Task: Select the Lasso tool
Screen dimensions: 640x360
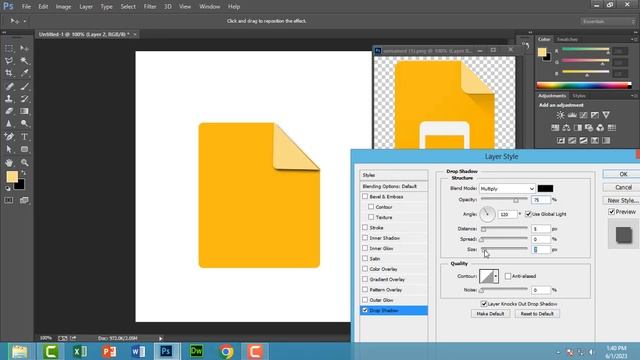Action: (9, 61)
